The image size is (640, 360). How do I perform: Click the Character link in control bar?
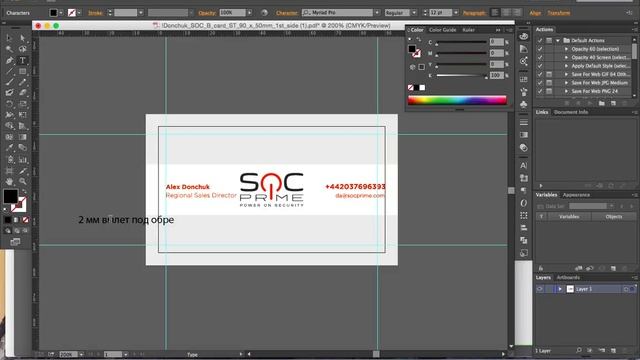point(287,13)
